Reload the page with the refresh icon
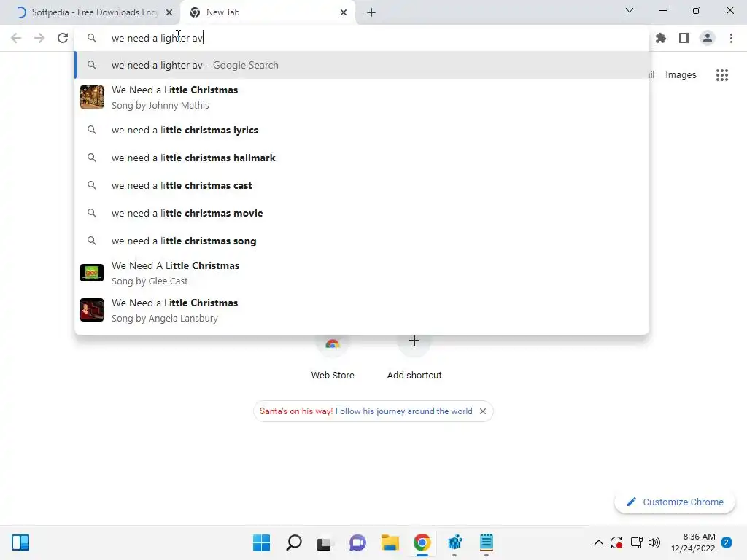The height and width of the screenshot is (560, 747). (x=63, y=38)
